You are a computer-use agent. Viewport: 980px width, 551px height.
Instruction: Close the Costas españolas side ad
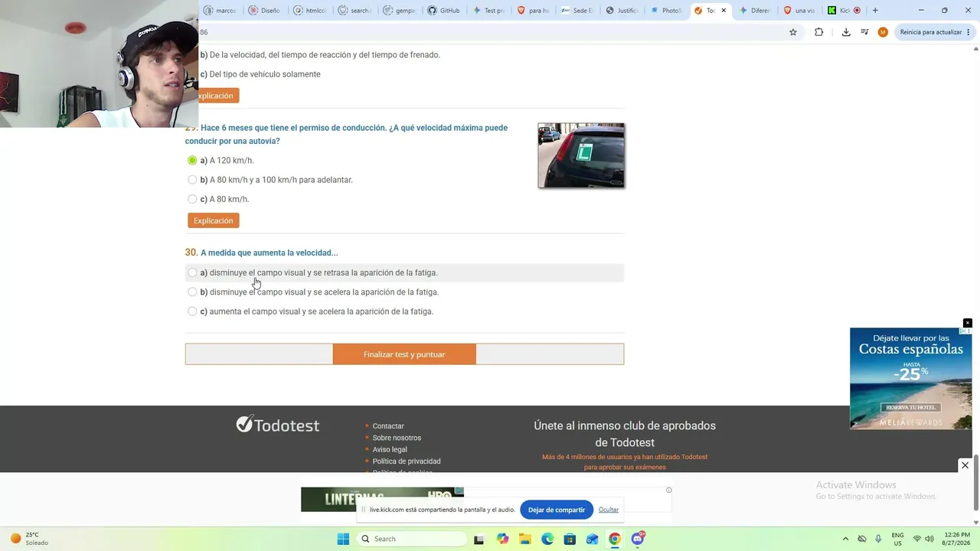click(968, 323)
